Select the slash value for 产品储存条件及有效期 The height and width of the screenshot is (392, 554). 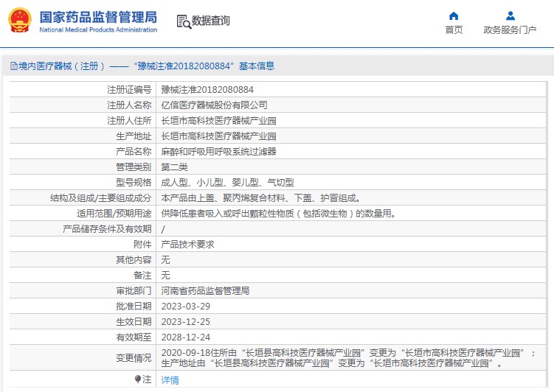point(163,229)
